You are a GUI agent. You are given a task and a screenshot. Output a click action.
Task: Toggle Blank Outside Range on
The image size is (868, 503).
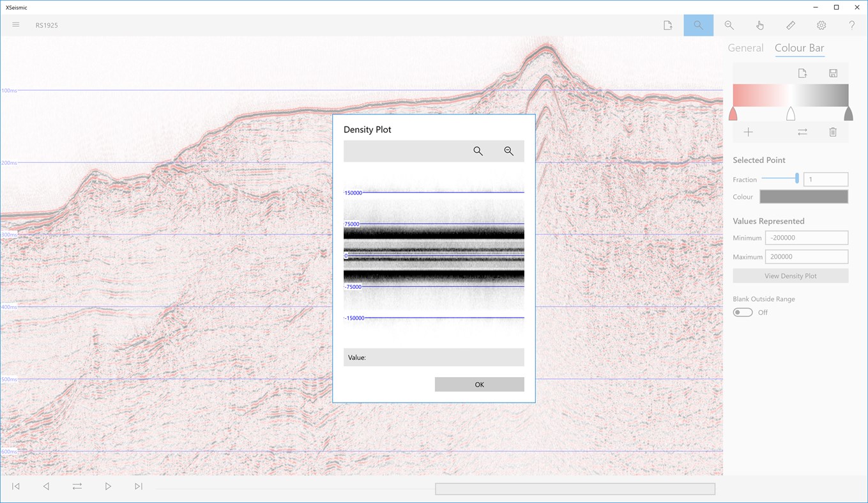click(742, 312)
